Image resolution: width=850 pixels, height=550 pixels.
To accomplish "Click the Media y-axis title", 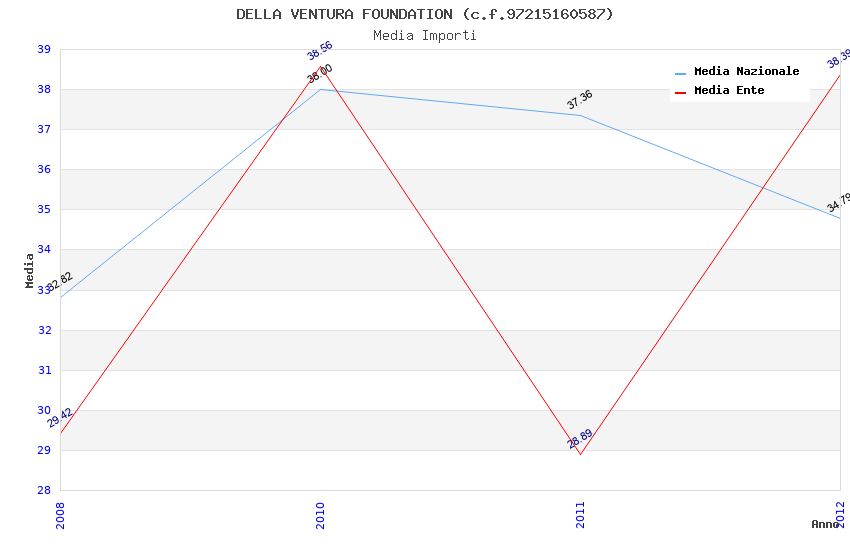I will coord(30,270).
